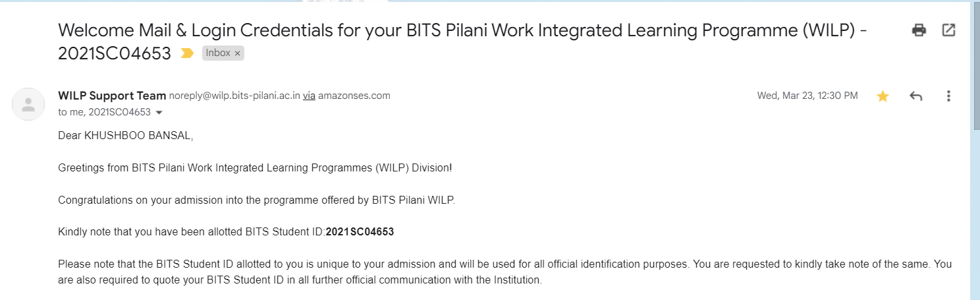Remove the Inbox label using its x
The image size is (980, 300).
pos(238,53)
